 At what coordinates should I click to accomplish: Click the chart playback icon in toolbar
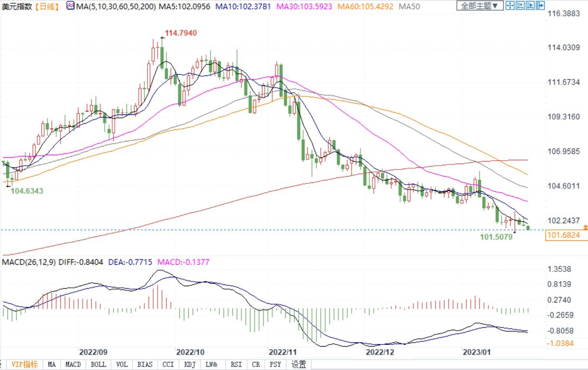click(x=530, y=5)
